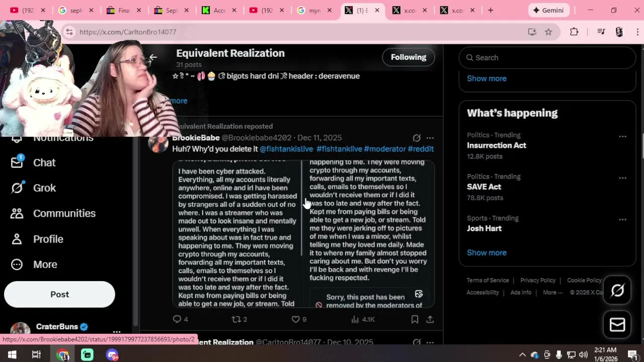Click Show more above What's happening
The image size is (644, 362).
[x=487, y=78]
